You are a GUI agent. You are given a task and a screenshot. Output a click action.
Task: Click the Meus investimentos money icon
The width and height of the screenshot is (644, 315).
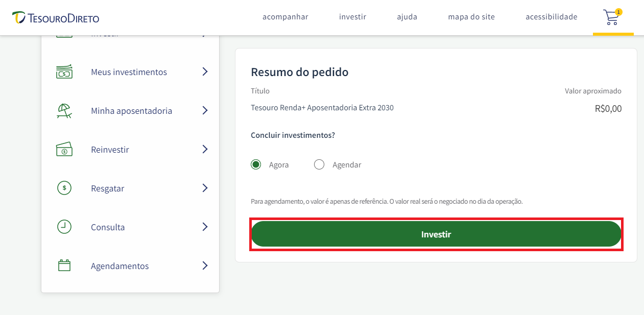coord(64,72)
